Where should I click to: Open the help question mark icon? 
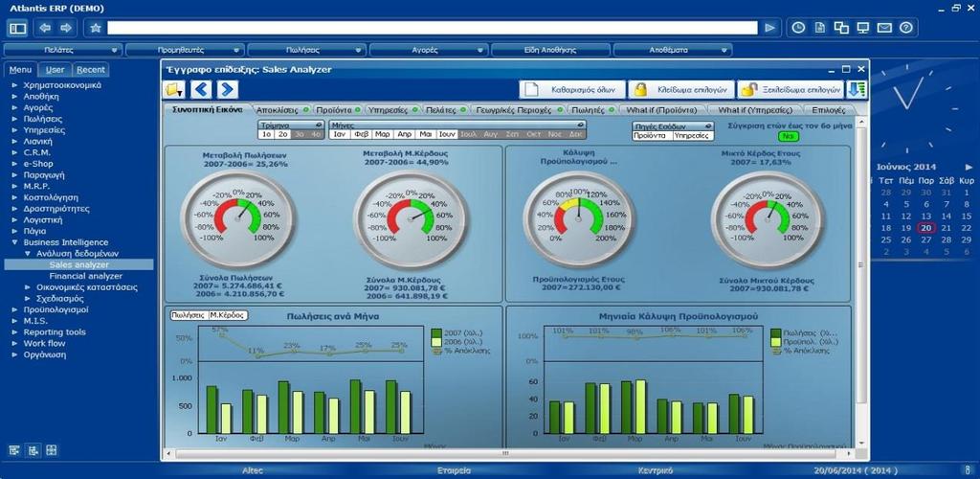click(906, 28)
